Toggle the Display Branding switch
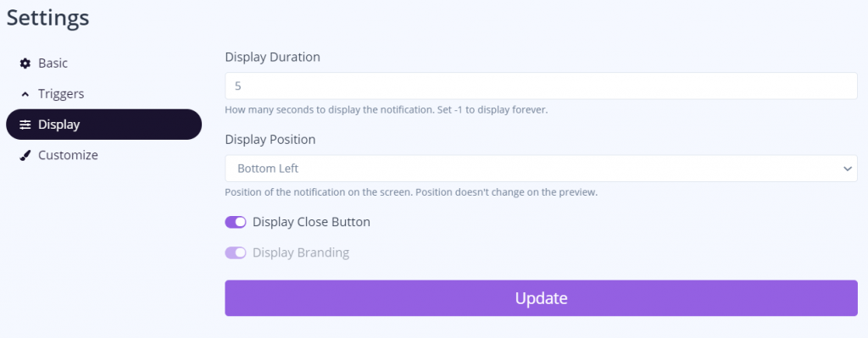Screen dimensions: 868x338 coord(236,252)
